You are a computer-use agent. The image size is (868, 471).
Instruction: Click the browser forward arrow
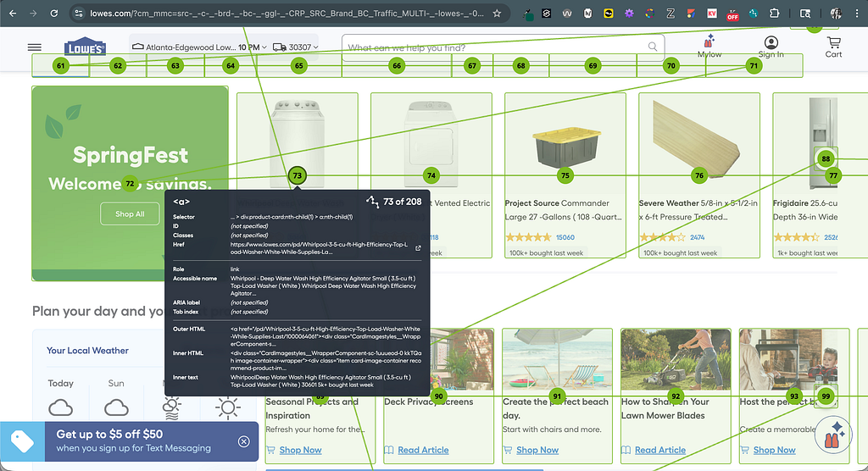pos(33,14)
